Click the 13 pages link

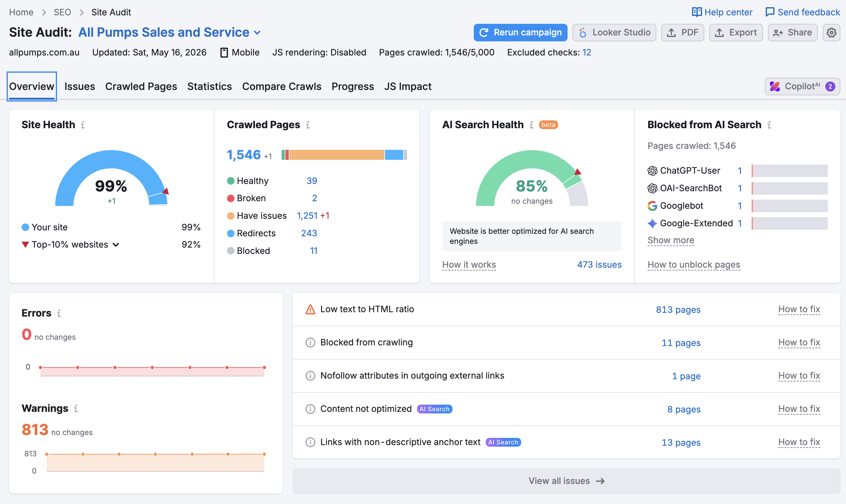coord(681,443)
